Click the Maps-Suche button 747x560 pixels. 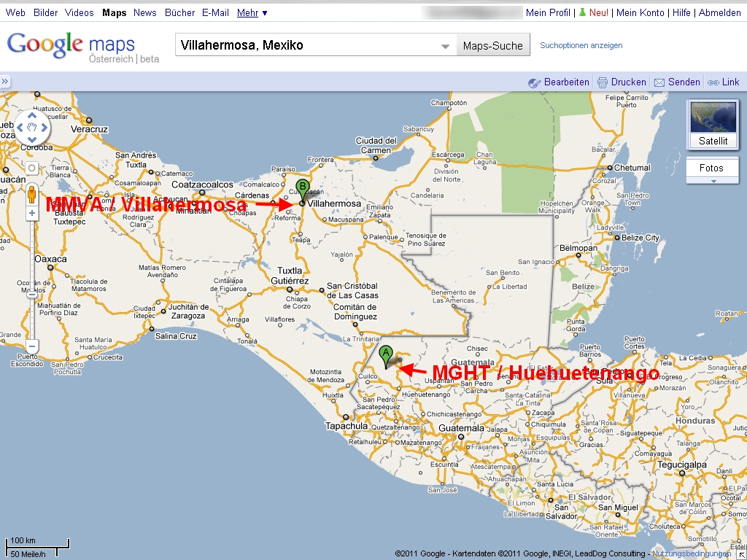tap(493, 45)
